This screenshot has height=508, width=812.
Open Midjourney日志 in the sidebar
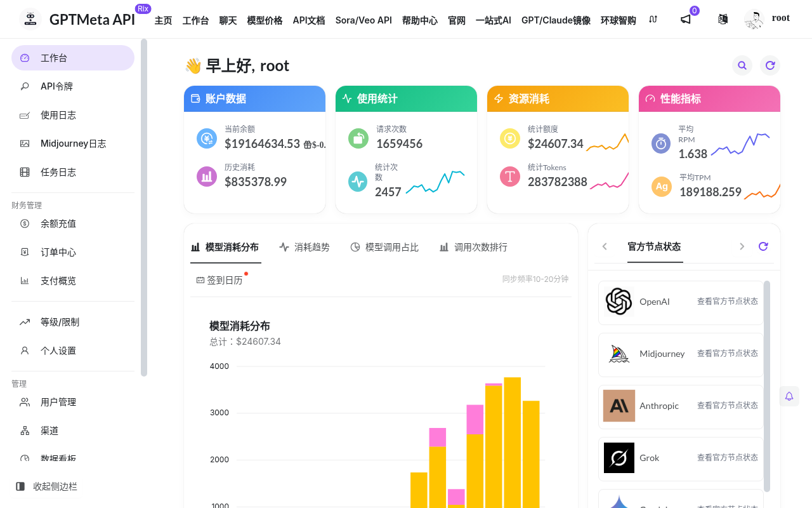point(73,144)
